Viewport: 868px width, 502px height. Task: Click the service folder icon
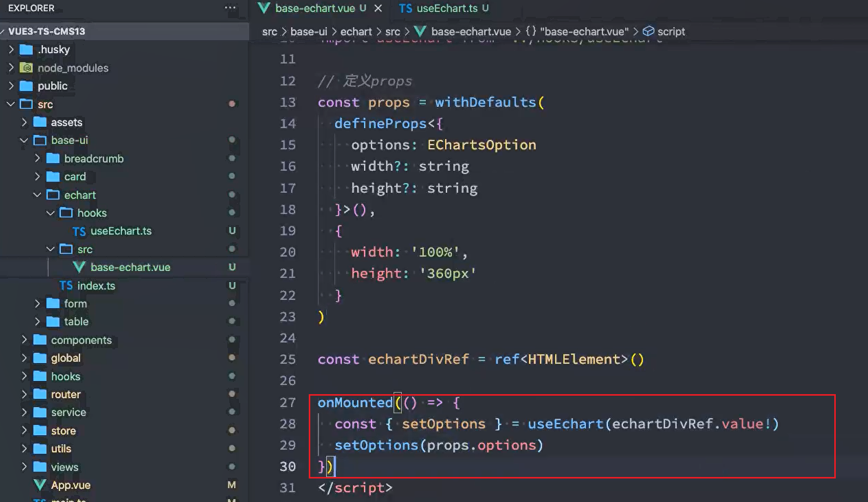click(40, 413)
